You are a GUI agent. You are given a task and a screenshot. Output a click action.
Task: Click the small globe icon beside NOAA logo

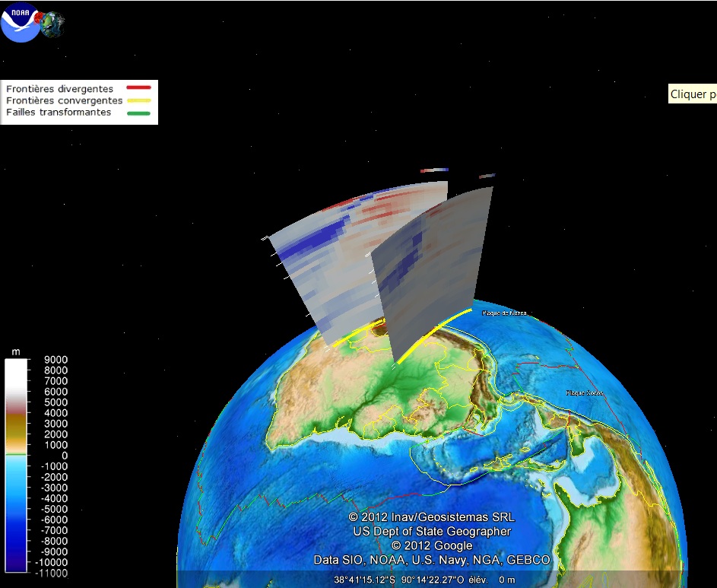[53, 24]
